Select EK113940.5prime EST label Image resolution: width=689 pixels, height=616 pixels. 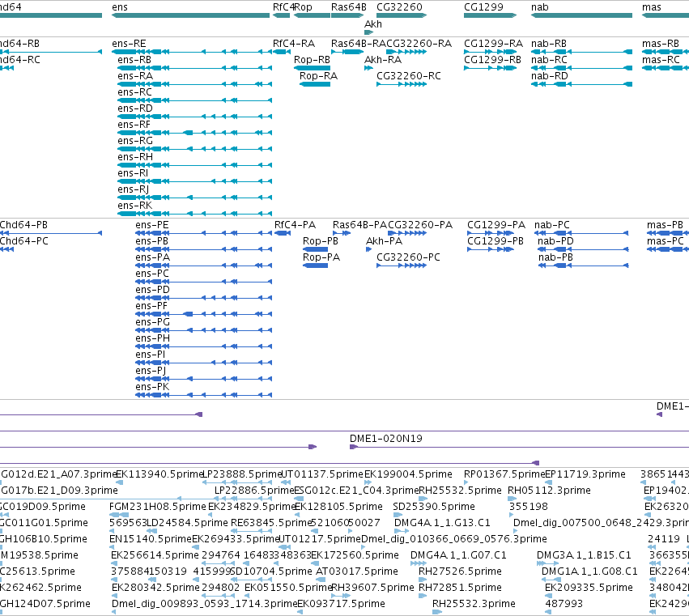[x=159, y=474]
